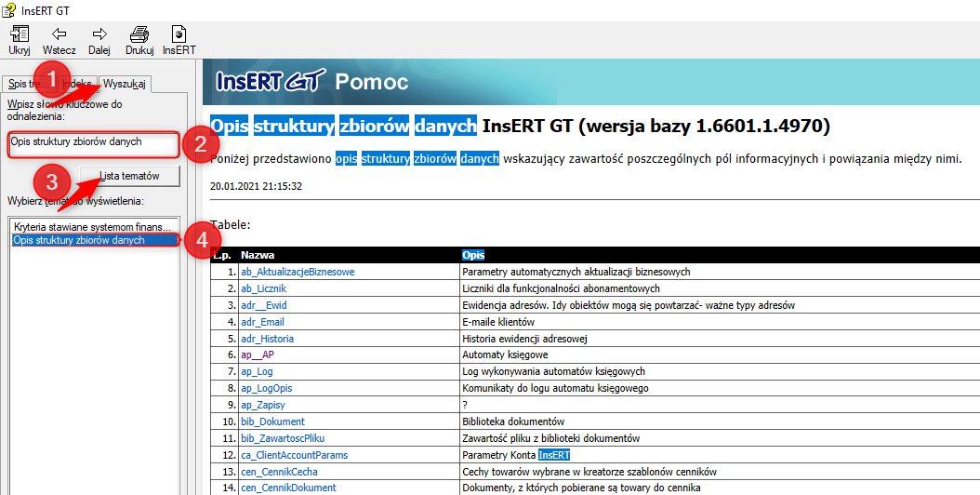
Task: Click the heading 'Opis struktury zbiorów danych InsERT GT'
Action: pyautogui.click(x=520, y=127)
